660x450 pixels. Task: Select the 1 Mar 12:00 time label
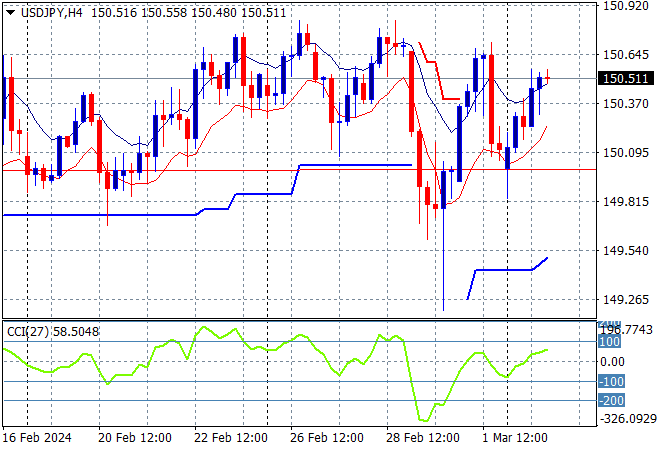tap(515, 438)
